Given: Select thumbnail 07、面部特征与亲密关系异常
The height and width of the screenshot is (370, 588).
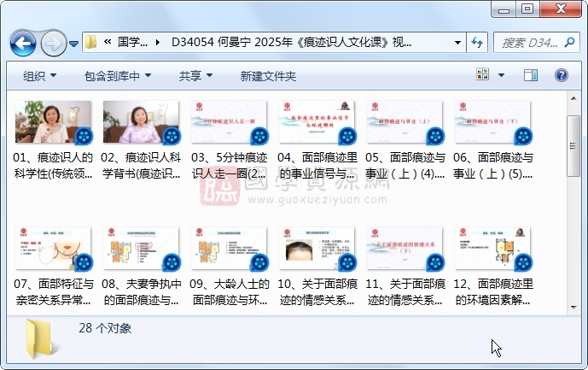Looking at the screenshot, I should coord(53,249).
